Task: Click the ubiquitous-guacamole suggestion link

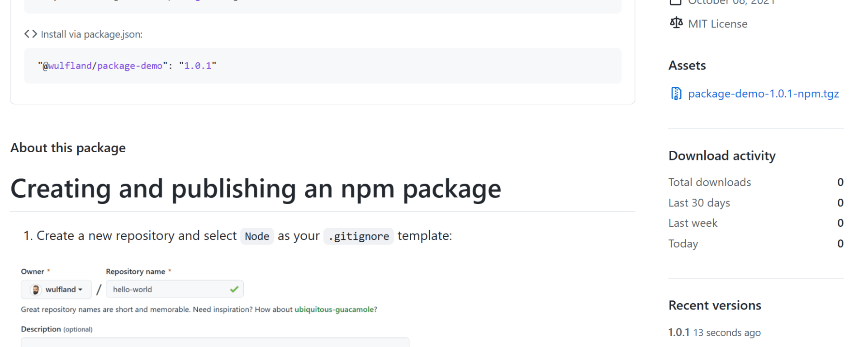Action: 334,309
